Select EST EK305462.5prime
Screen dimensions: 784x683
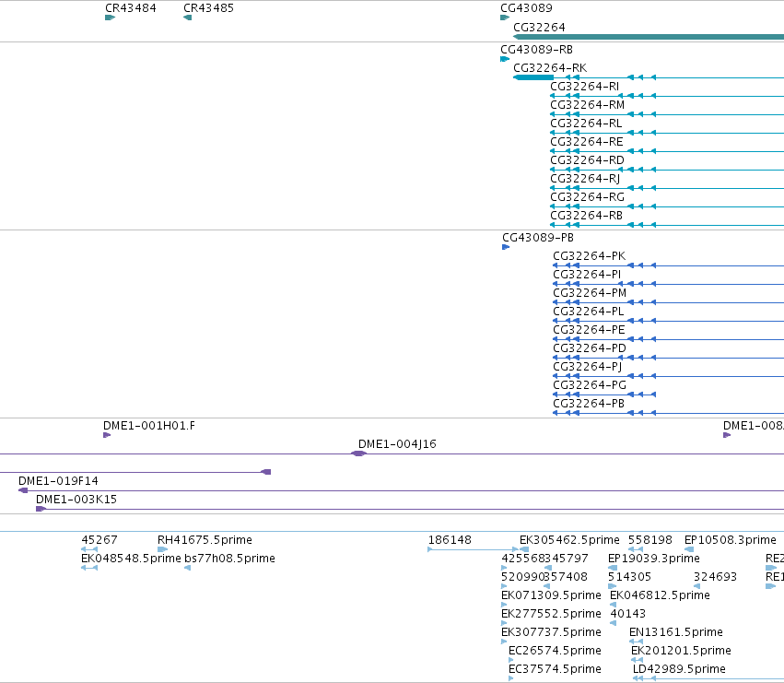(569, 540)
